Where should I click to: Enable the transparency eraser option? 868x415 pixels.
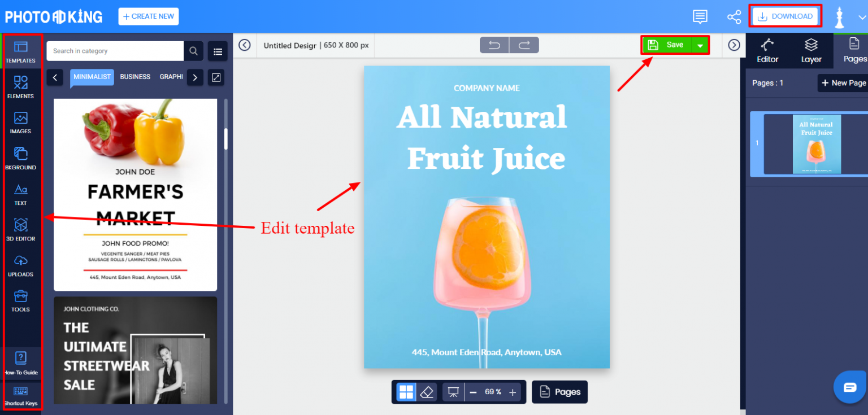(427, 391)
